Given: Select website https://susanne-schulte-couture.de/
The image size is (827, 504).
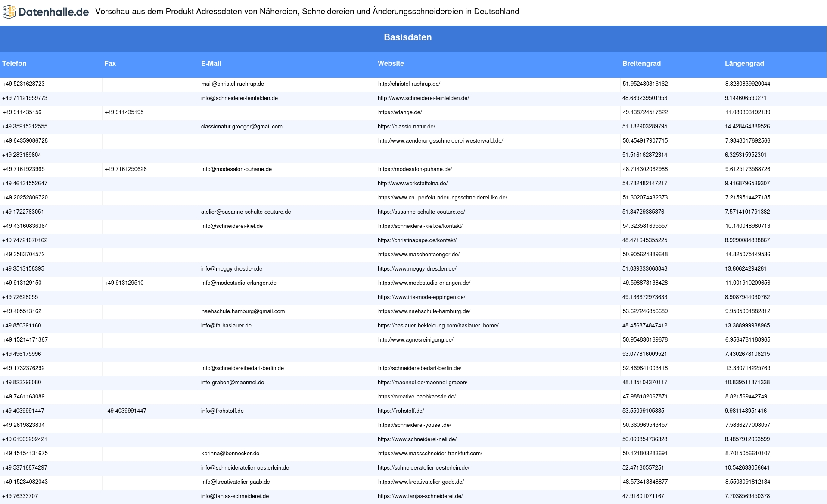Looking at the screenshot, I should tap(421, 212).
